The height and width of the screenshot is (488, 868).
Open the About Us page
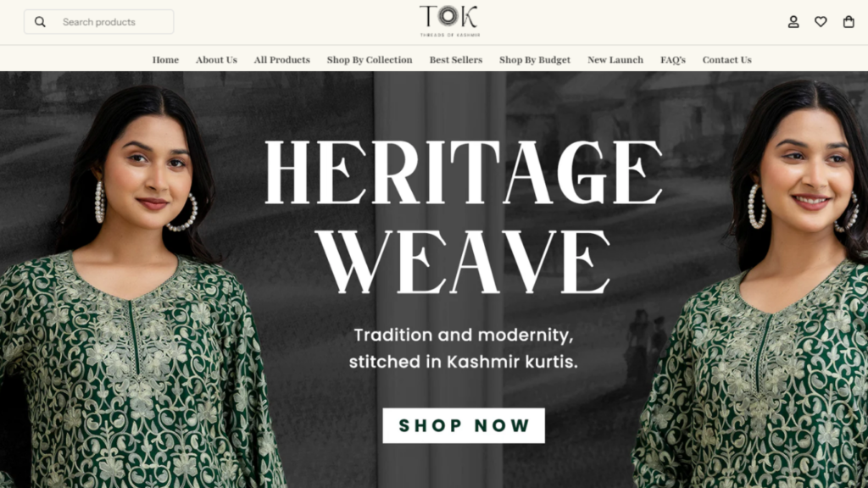point(216,60)
